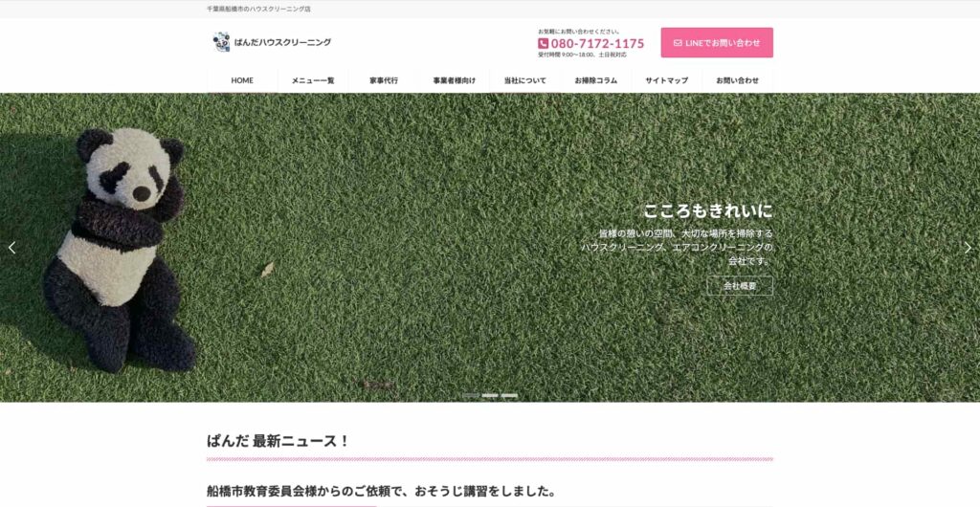Open the 船橋市教育委員会 news headline
980x507 pixels.
tap(381, 492)
